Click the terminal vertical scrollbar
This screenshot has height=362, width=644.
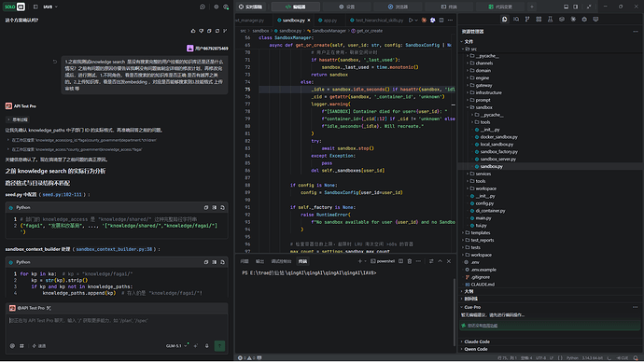coord(454,312)
